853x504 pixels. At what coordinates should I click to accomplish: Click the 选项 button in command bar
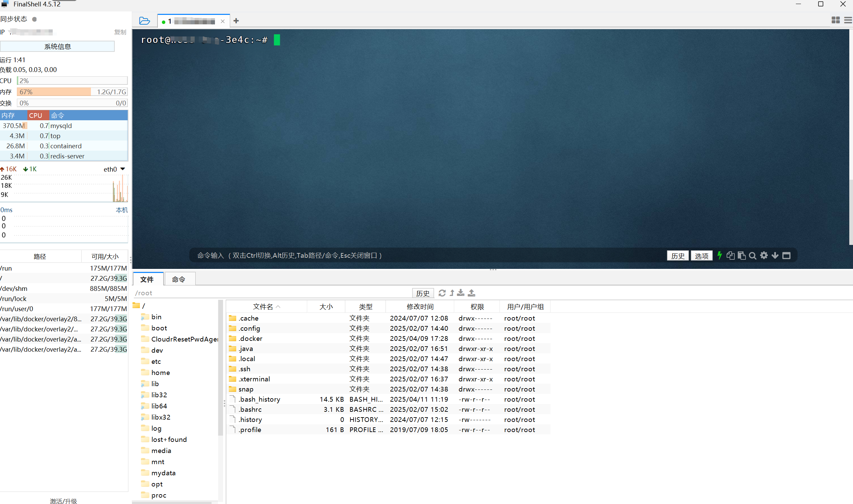pyautogui.click(x=701, y=256)
